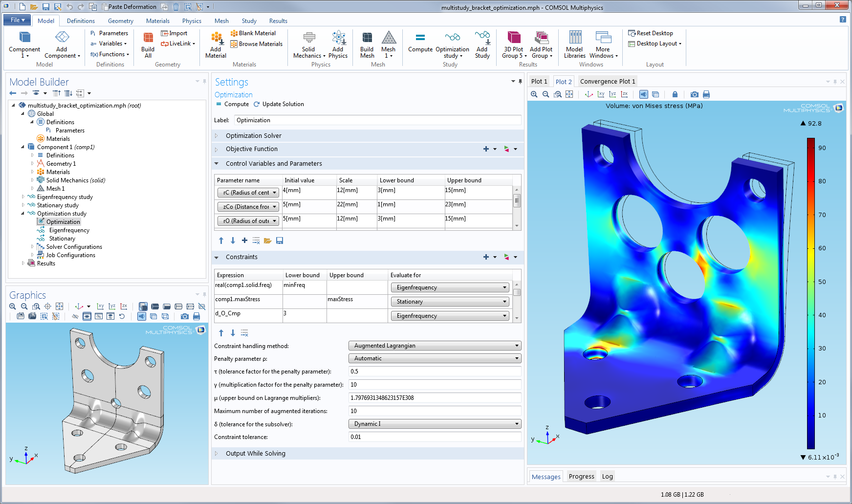The image size is (852, 504).
Task: Load parameters from file folder icon
Action: coord(267,241)
